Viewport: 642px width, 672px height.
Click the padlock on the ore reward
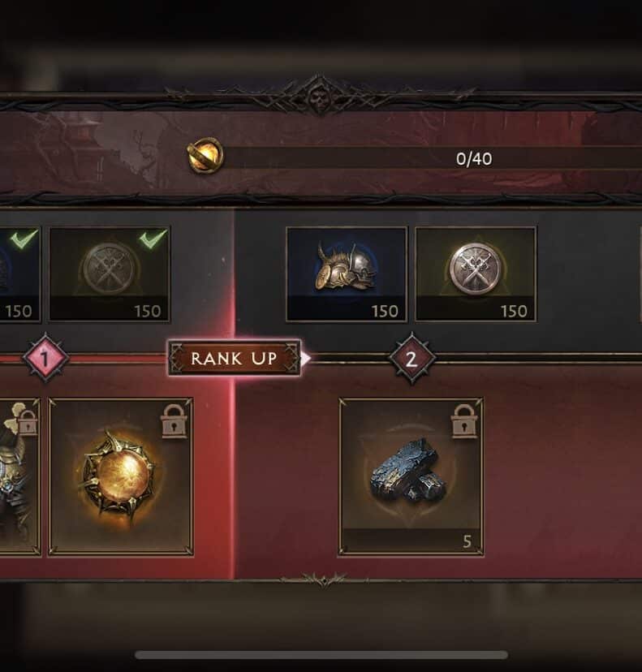click(464, 421)
